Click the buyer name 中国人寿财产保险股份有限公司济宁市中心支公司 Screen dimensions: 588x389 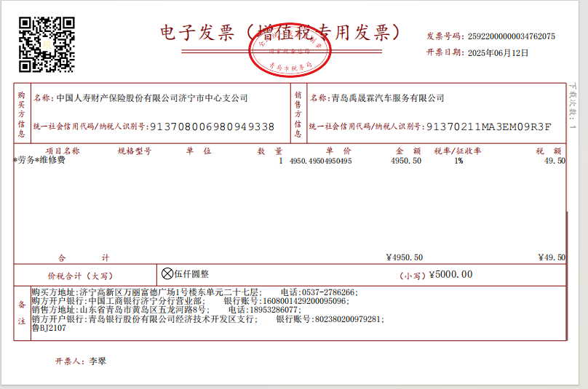coord(152,98)
